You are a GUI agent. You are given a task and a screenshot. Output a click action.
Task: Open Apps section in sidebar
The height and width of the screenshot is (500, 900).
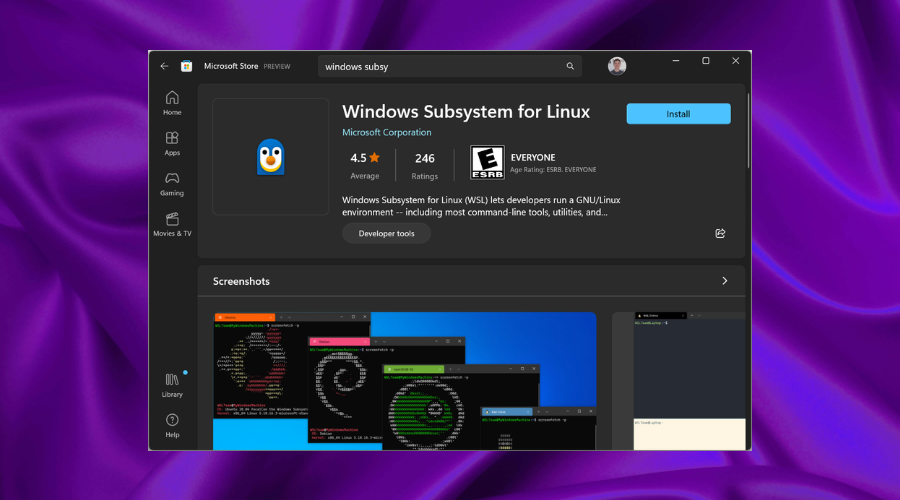(172, 144)
